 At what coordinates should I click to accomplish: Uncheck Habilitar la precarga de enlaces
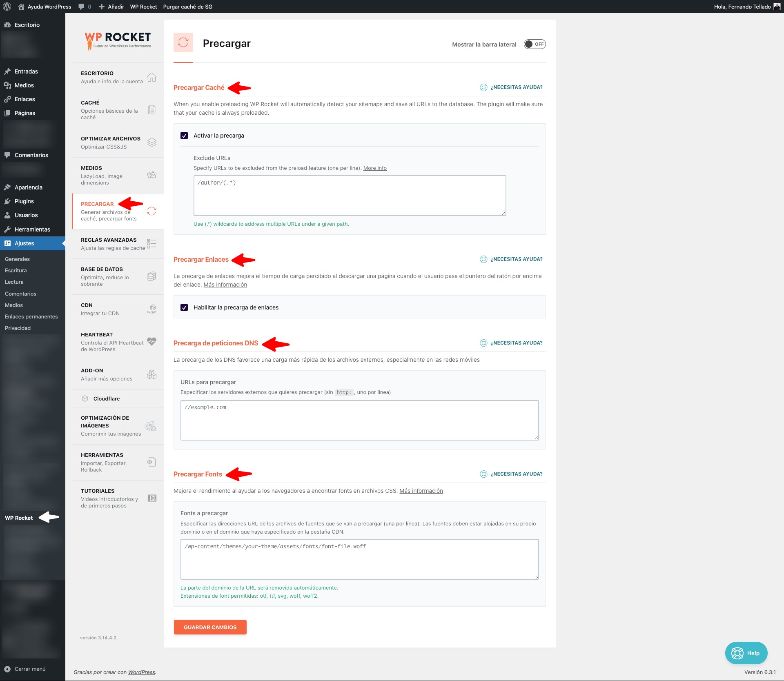184,307
